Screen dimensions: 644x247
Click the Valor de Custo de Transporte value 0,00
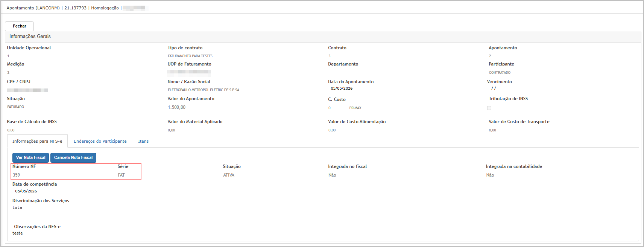[x=492, y=130]
